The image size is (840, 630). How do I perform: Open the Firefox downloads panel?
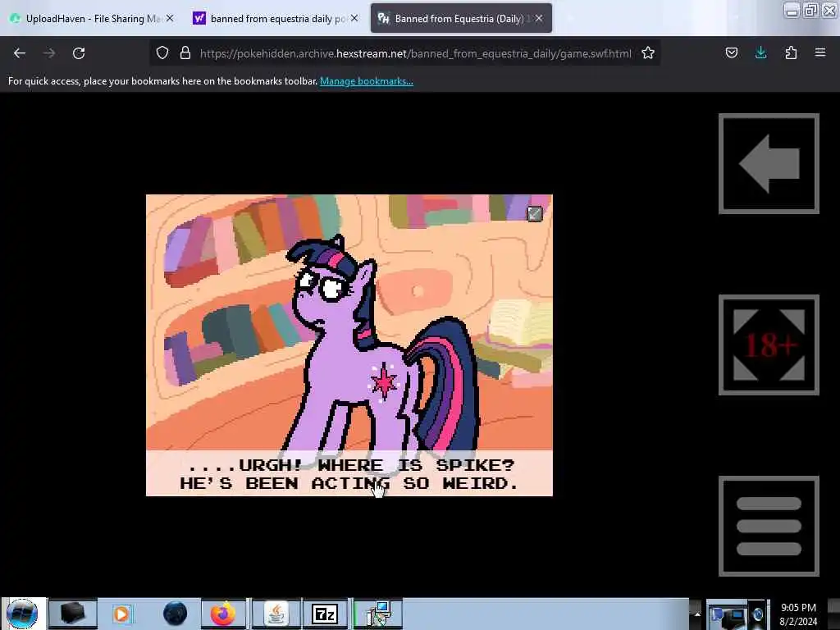[x=760, y=53]
